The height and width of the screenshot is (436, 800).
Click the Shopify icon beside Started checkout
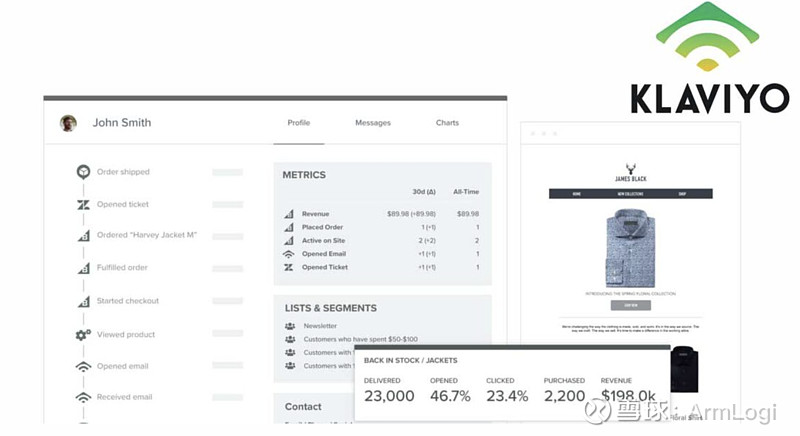pyautogui.click(x=84, y=301)
